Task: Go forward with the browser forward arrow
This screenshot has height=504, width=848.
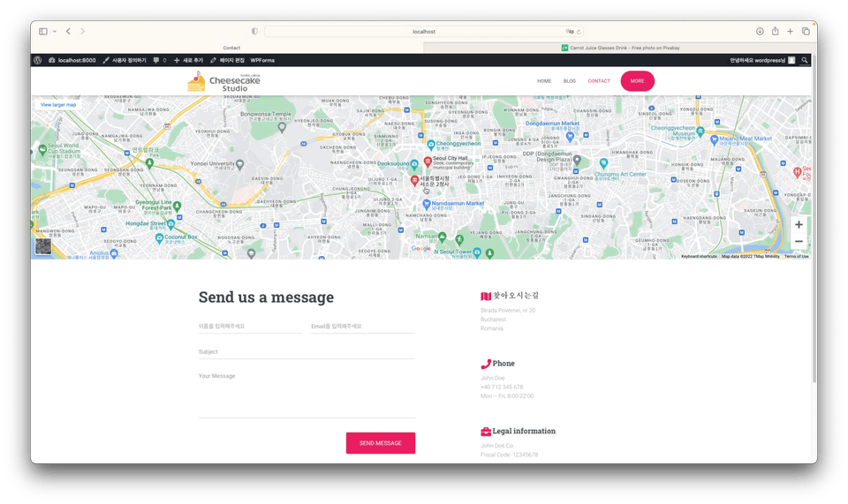Action: point(83,31)
